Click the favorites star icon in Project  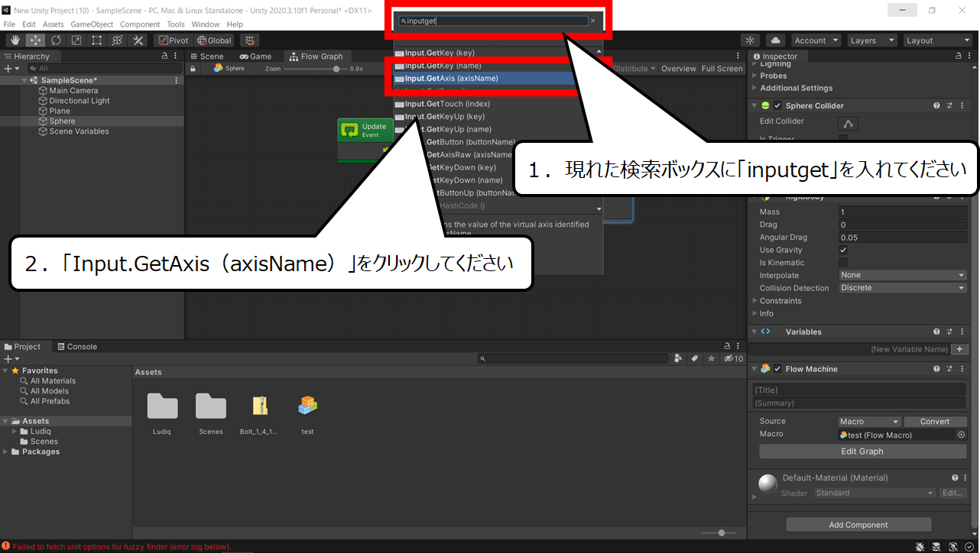(x=712, y=358)
